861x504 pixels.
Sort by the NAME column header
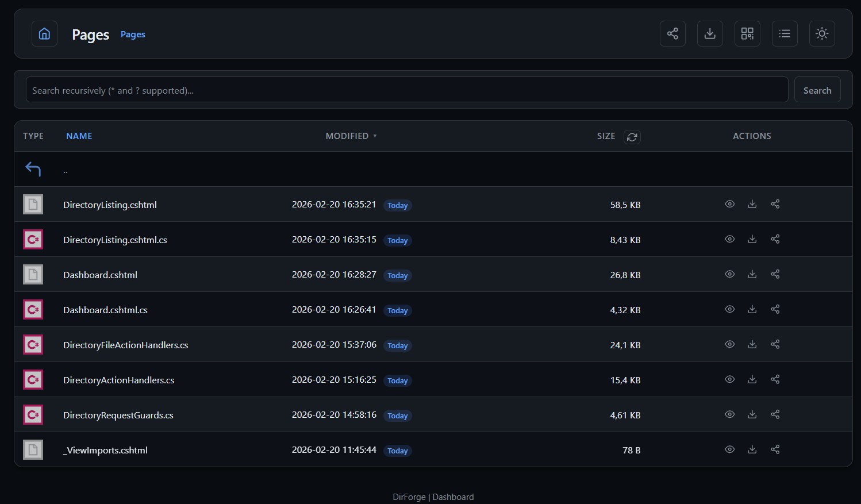(79, 136)
